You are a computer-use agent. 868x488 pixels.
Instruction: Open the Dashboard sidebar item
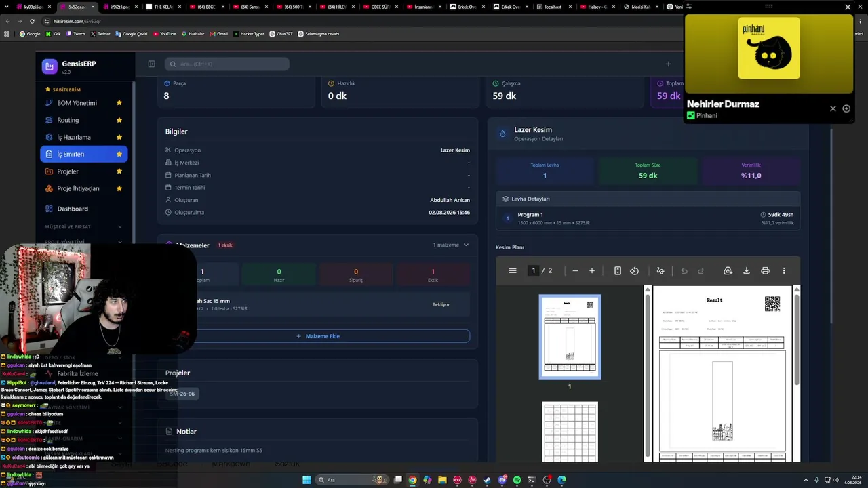click(83, 209)
